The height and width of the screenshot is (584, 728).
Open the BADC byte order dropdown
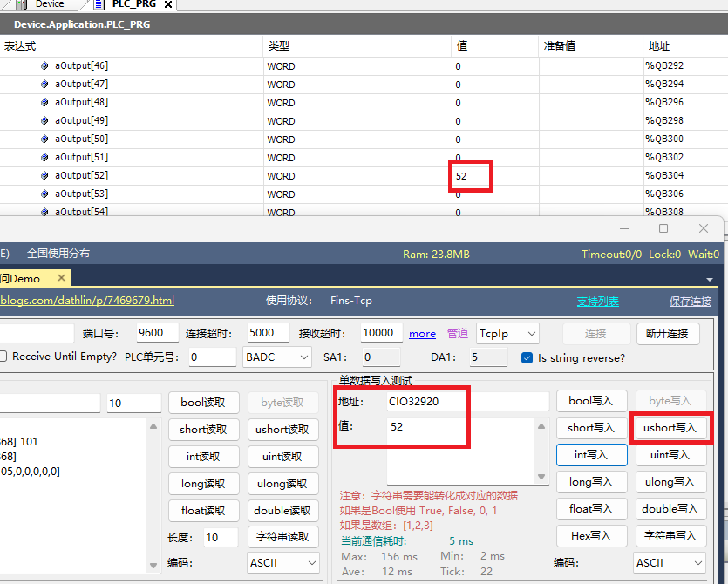pos(277,357)
